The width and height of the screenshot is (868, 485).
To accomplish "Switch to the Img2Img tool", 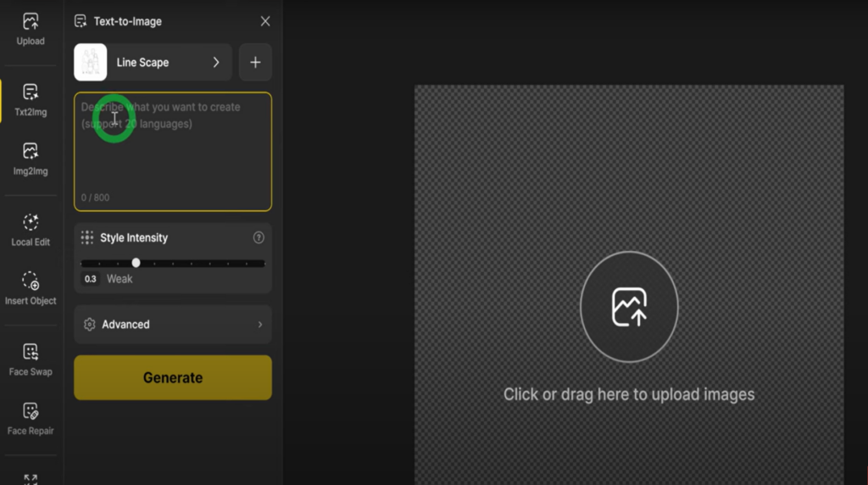I will (31, 159).
